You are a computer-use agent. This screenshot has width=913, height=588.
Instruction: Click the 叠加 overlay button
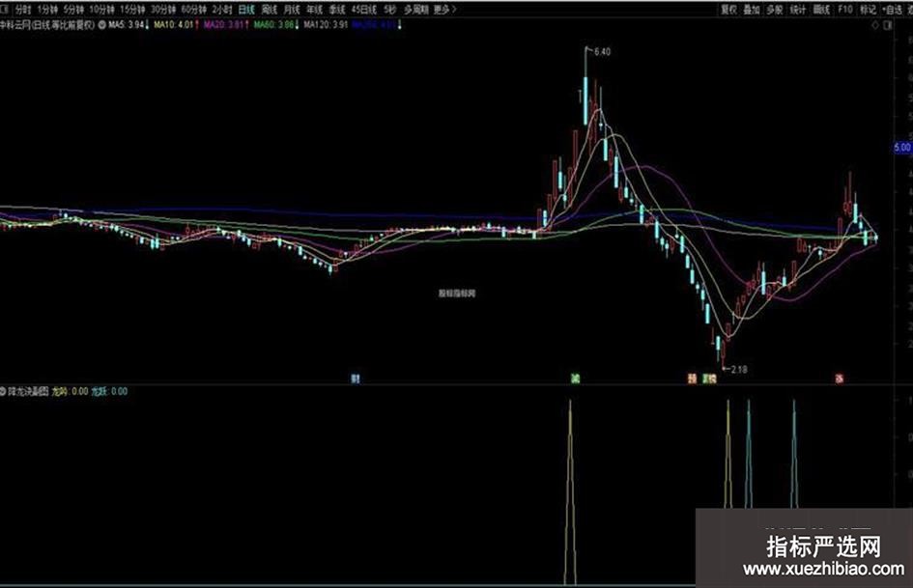click(x=752, y=10)
